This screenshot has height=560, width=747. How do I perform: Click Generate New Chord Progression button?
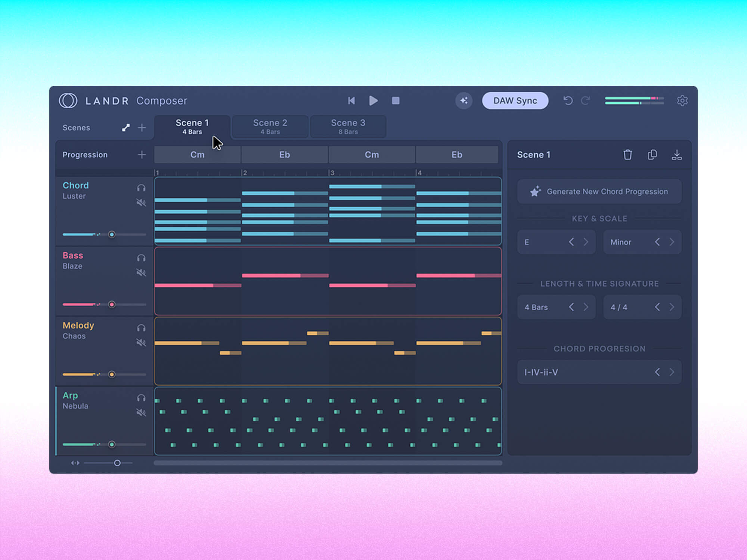(x=599, y=192)
